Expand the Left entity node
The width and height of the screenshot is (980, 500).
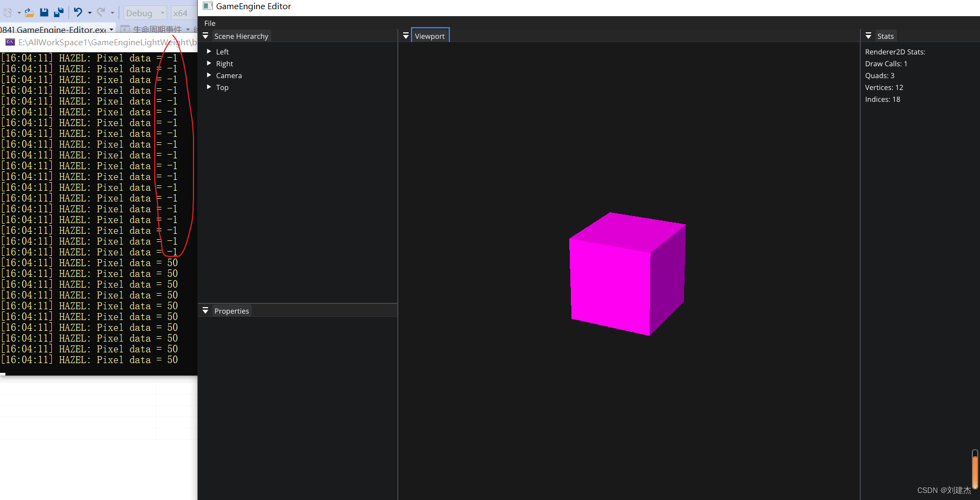[209, 51]
